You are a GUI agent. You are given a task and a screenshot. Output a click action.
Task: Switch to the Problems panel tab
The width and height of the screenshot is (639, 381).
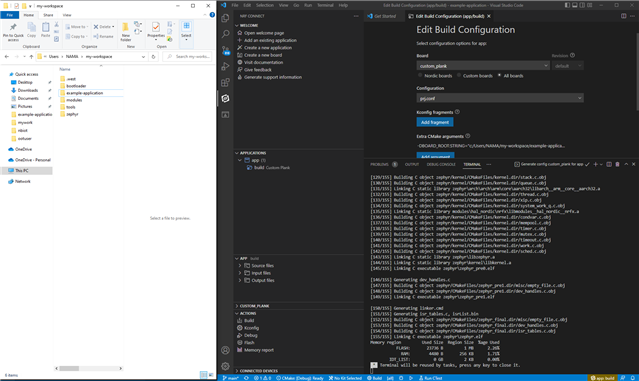(379, 164)
